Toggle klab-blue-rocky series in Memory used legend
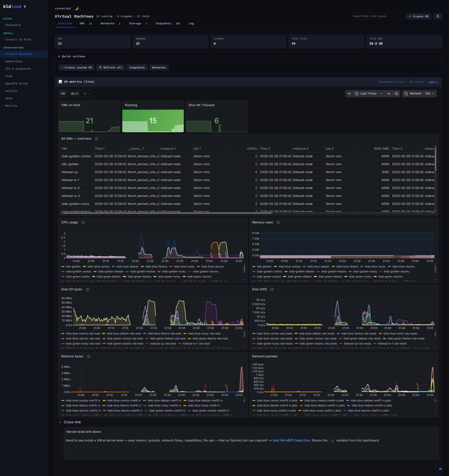Screen dimensions: 449x476 (373, 266)
